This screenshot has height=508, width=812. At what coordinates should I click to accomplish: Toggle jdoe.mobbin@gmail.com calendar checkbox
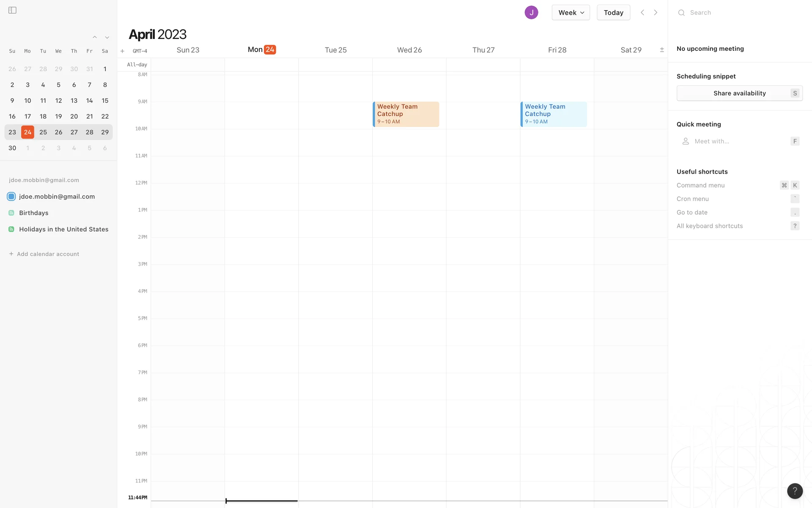(11, 196)
